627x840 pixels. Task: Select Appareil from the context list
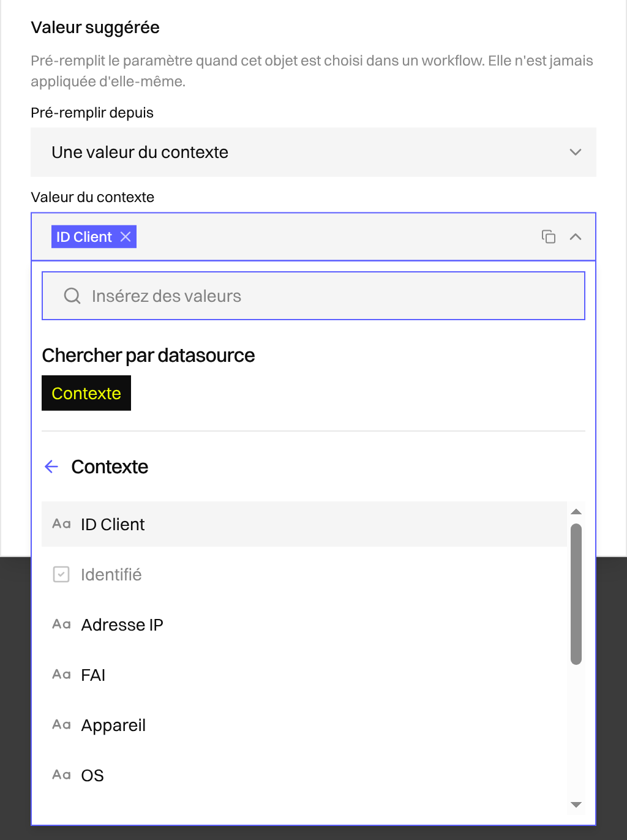click(304, 725)
